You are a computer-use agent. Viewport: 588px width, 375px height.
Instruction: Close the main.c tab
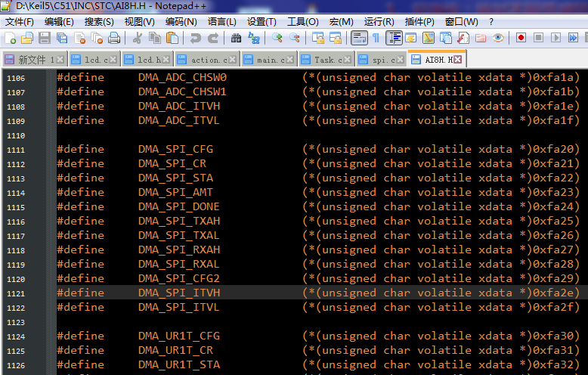(290, 60)
